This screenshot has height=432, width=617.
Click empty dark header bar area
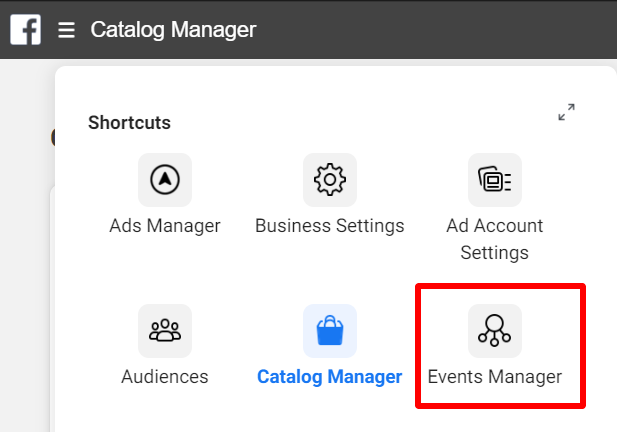tap(433, 30)
